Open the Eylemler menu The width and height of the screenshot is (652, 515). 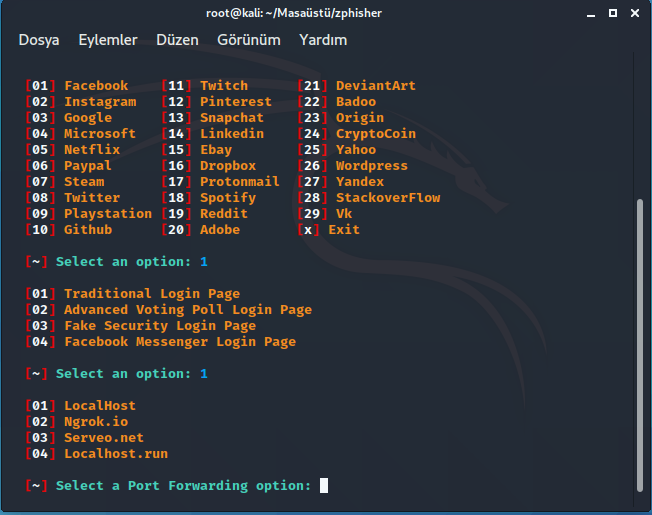pyautogui.click(x=108, y=40)
